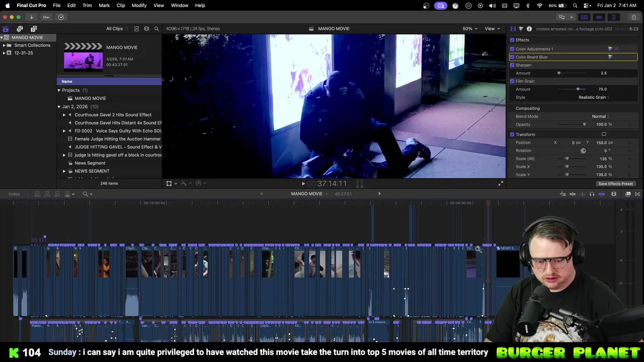Collapse the Jan 2, 2026 group
Image resolution: width=644 pixels, height=362 pixels.
coord(59,107)
